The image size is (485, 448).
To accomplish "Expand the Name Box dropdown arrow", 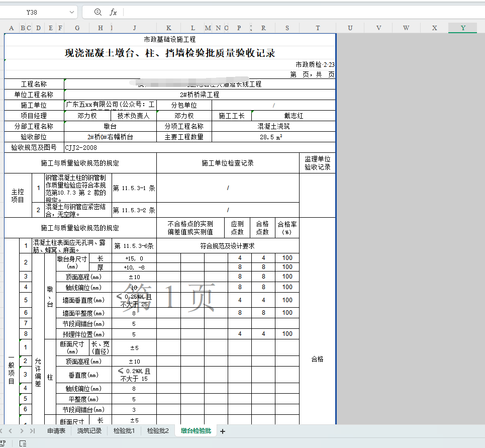I will coord(71,12).
